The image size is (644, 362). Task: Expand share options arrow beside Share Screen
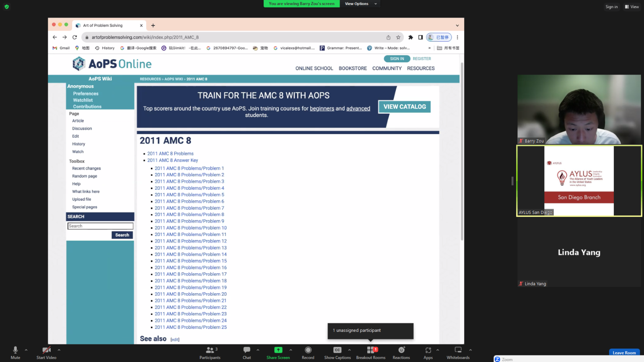(x=291, y=350)
